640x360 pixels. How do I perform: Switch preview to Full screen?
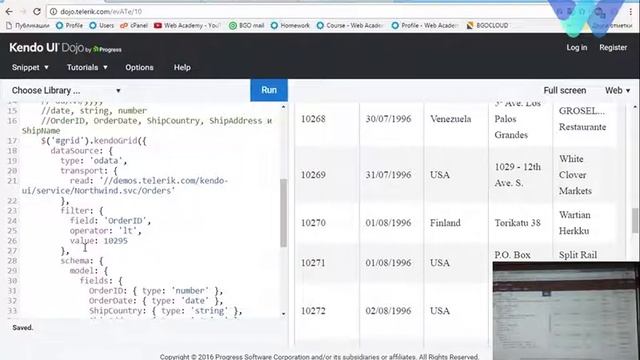[x=564, y=90]
